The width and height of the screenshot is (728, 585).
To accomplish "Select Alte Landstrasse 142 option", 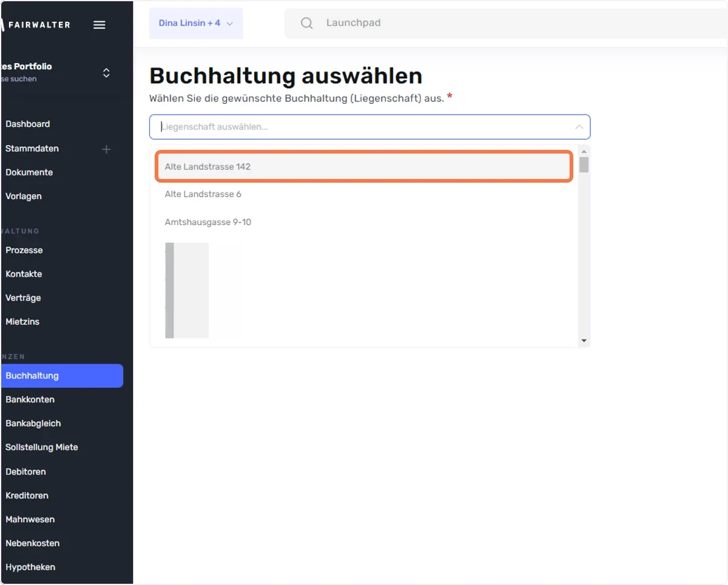I will tap(364, 166).
